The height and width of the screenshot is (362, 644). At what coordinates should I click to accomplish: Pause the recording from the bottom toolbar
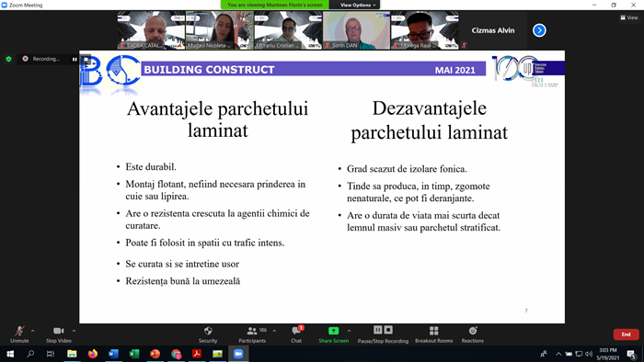(x=378, y=330)
